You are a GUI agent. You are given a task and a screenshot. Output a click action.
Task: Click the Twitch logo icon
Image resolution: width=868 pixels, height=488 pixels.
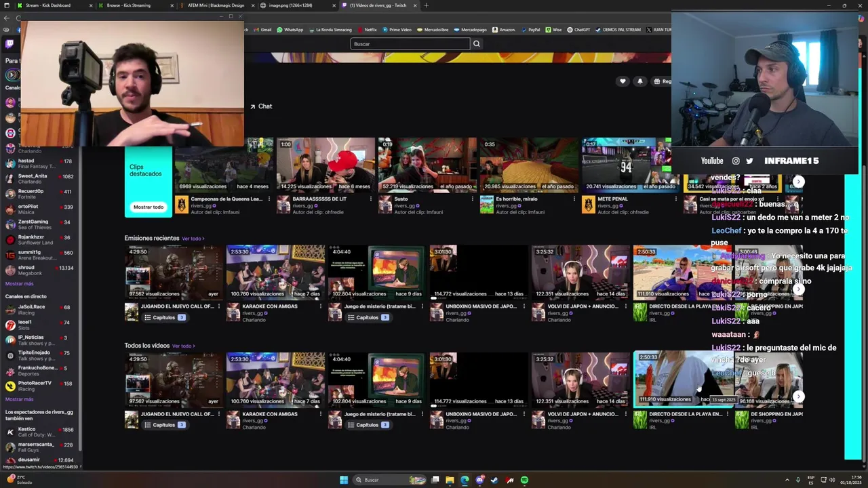(9, 44)
